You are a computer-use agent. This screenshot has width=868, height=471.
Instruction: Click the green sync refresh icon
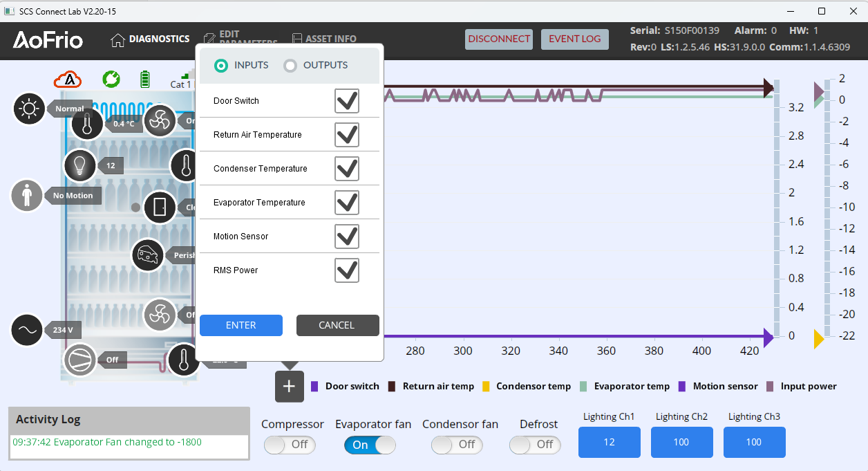[x=111, y=80]
